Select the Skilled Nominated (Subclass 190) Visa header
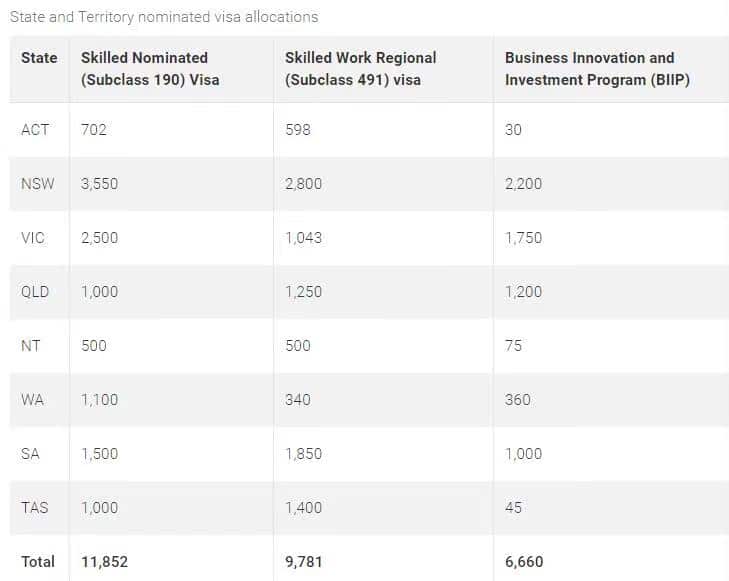The height and width of the screenshot is (581, 729). [x=150, y=69]
